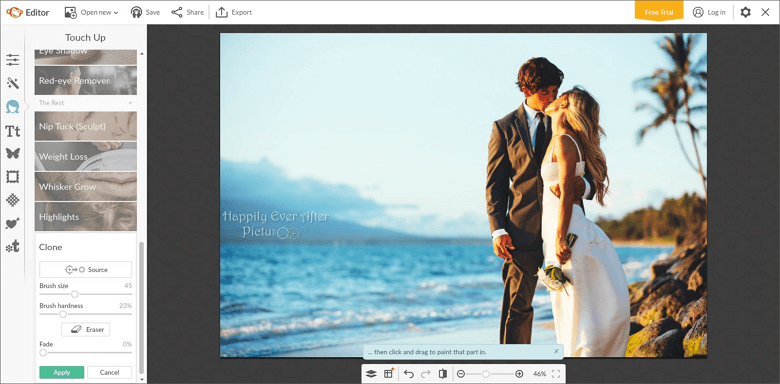Open the Open new dropdown
This screenshot has height=384, width=780.
(92, 12)
